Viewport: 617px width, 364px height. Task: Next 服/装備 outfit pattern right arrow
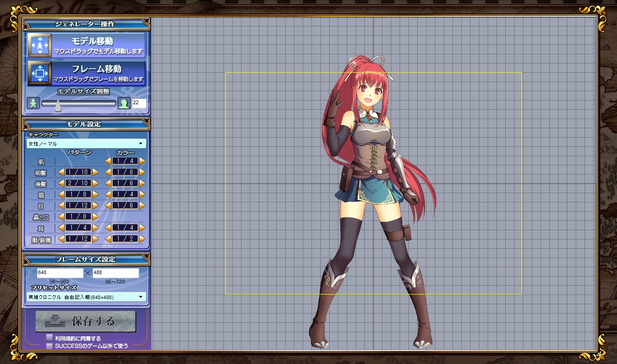(95, 239)
